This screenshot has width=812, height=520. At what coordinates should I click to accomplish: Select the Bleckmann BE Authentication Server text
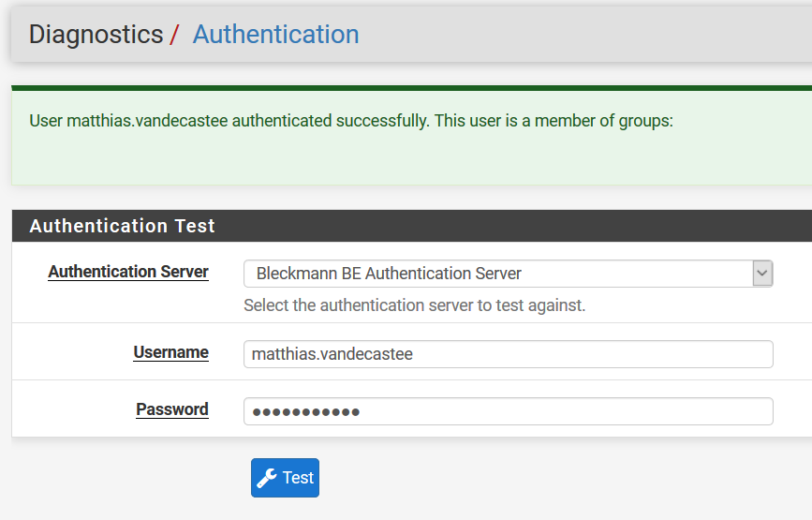(389, 274)
